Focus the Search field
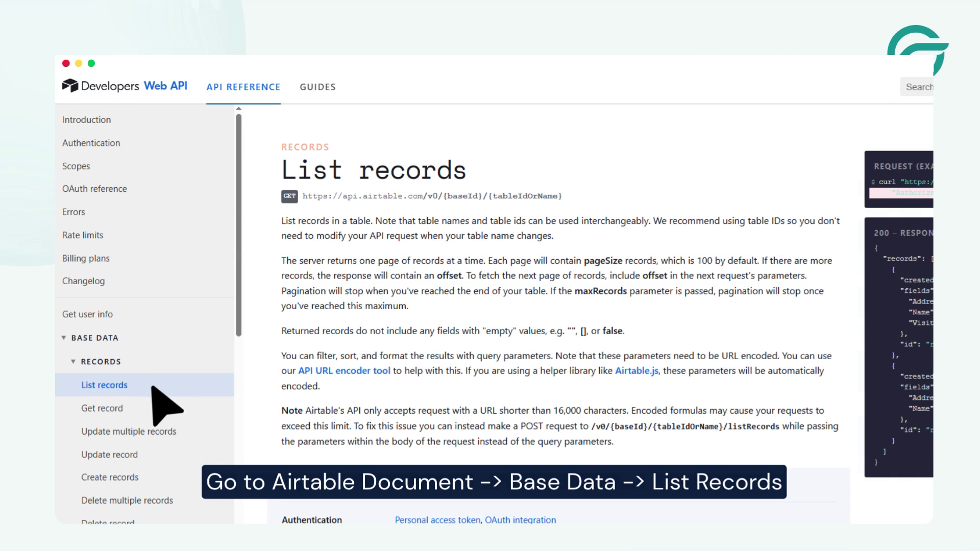 point(917,87)
